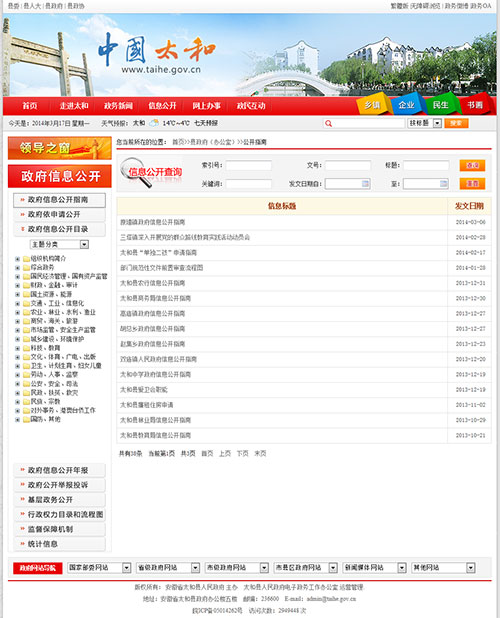The image size is (500, 618).
Task: Click the folder icon for 民族、宗教
Action: 26,402
